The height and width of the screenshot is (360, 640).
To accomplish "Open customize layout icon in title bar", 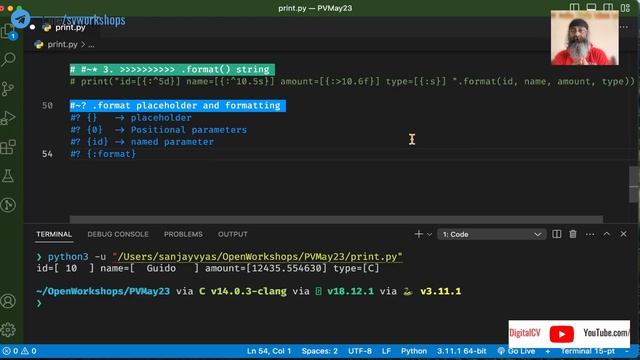I will tap(625, 7).
